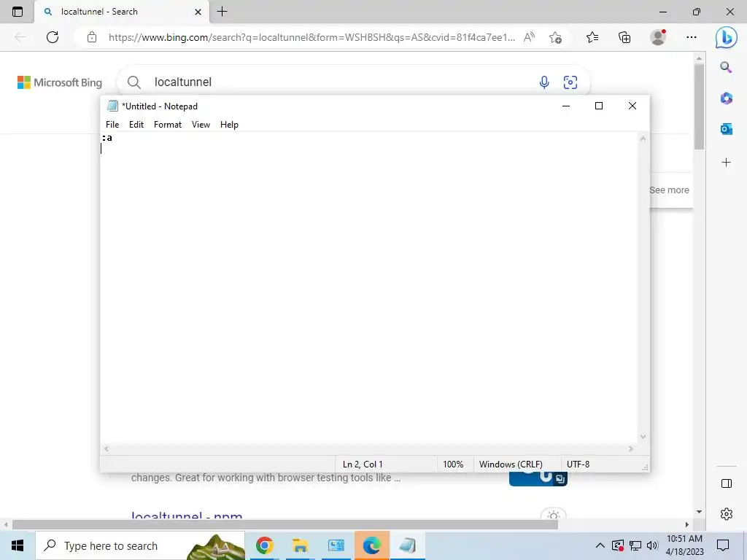The width and height of the screenshot is (747, 560).
Task: View site information lock icon
Action: point(92,37)
